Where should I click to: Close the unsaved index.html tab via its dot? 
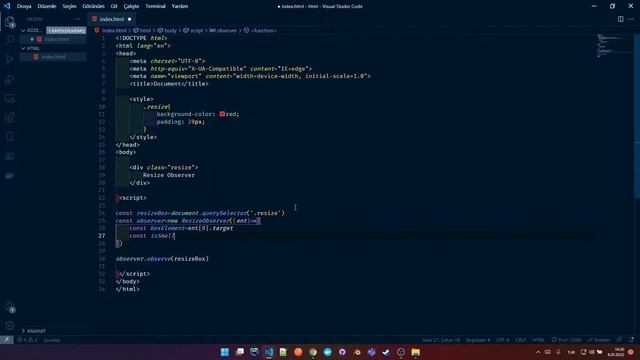point(129,19)
